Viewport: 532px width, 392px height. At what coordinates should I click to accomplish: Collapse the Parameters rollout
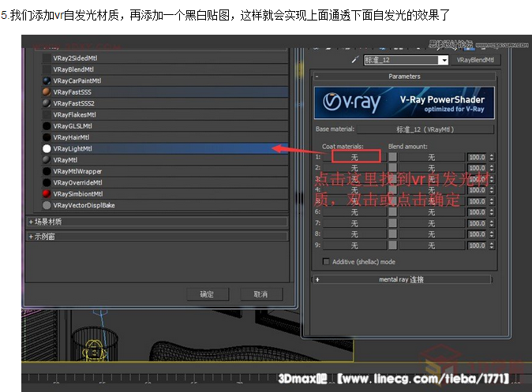pos(404,77)
